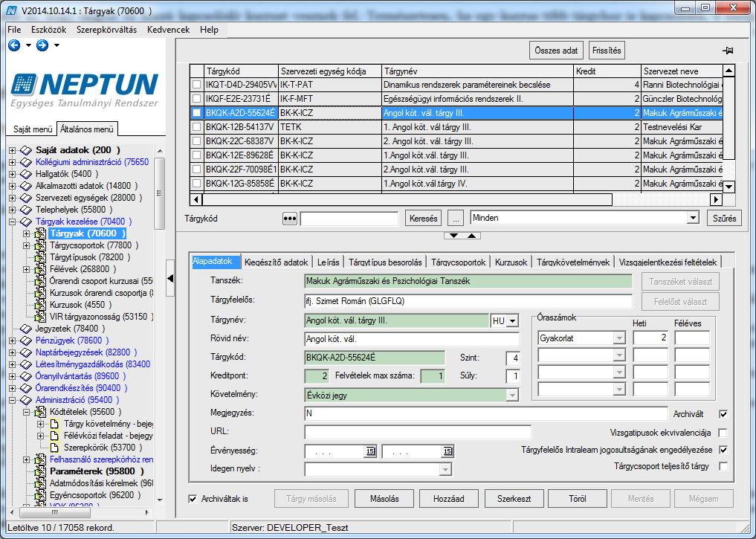Click the Frissítés button

607,51
